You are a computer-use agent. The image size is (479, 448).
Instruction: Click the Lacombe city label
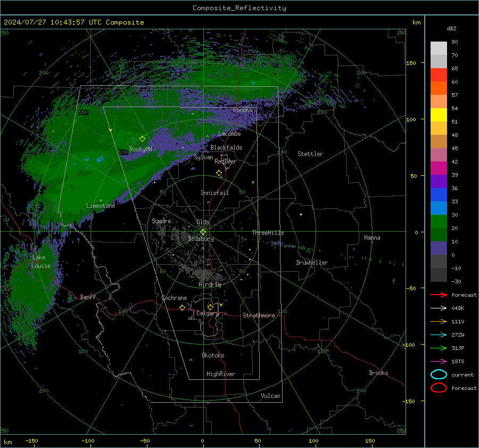229,134
